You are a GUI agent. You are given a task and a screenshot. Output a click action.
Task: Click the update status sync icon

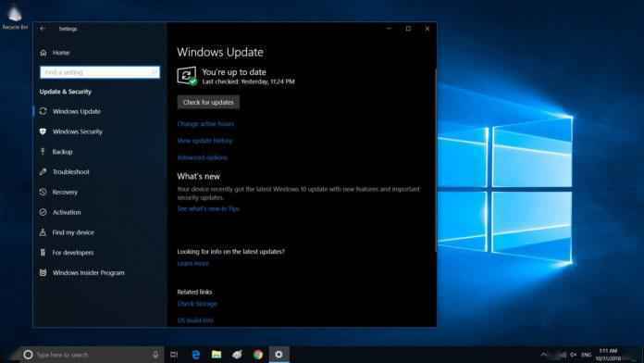pyautogui.click(x=187, y=76)
